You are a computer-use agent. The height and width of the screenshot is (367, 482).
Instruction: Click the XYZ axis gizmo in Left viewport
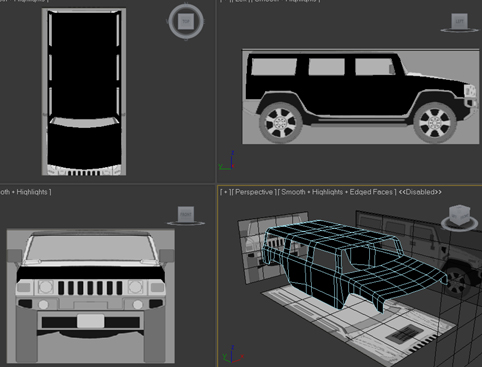pos(227,161)
